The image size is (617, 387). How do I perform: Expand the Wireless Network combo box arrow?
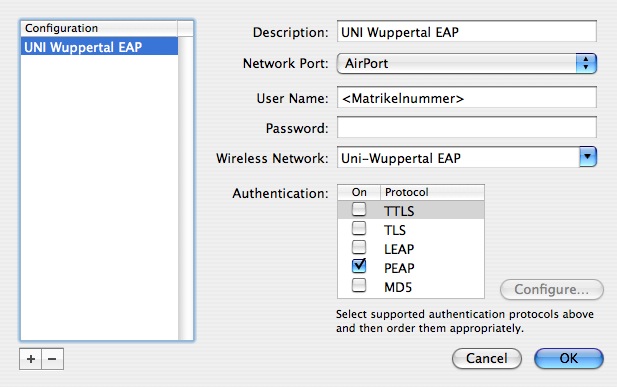(x=588, y=157)
